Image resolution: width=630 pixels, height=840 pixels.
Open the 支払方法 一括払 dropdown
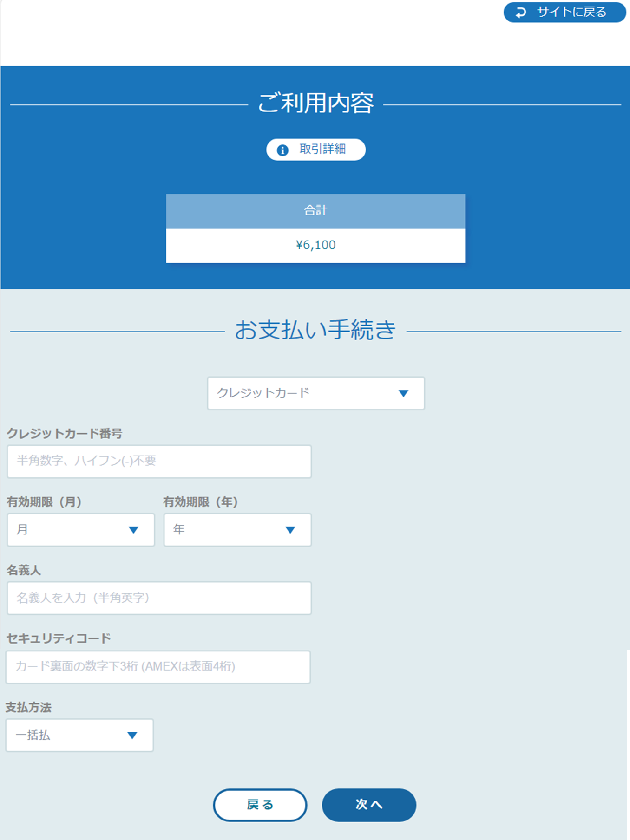[79, 735]
